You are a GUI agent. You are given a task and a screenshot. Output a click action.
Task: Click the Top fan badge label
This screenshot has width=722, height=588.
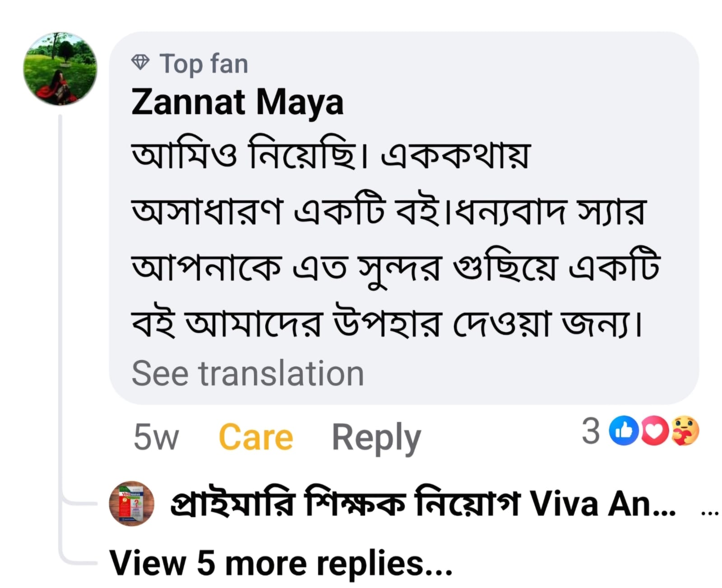[x=204, y=63]
